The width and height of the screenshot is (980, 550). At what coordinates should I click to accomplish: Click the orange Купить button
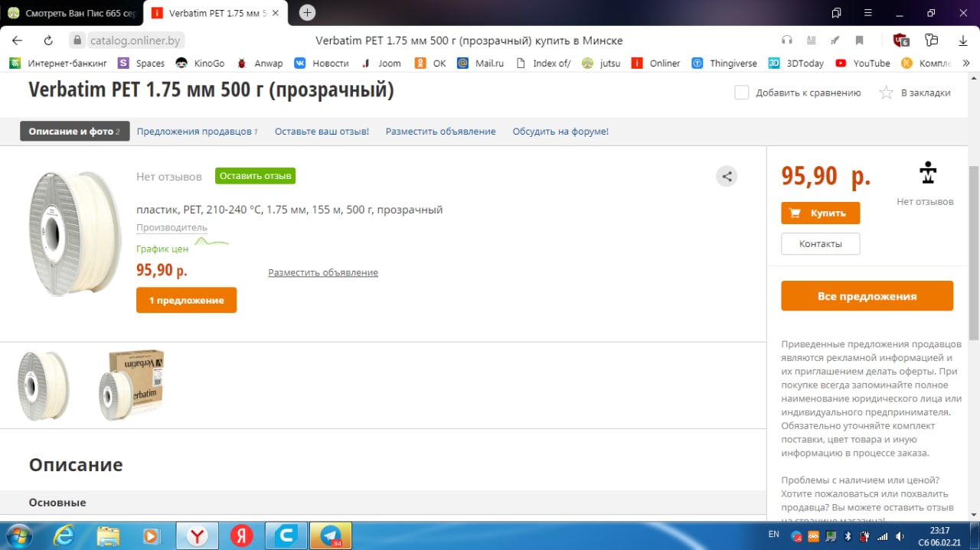click(x=820, y=213)
